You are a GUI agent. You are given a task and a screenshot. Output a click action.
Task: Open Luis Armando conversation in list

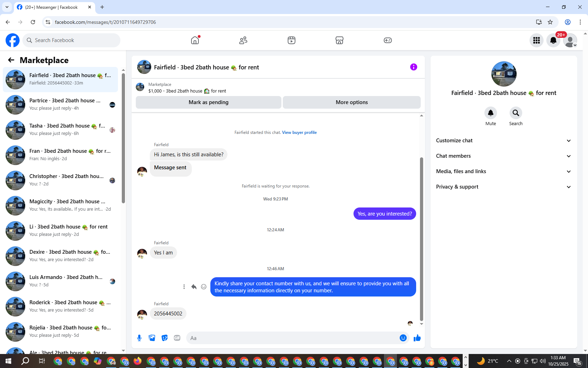(x=60, y=281)
